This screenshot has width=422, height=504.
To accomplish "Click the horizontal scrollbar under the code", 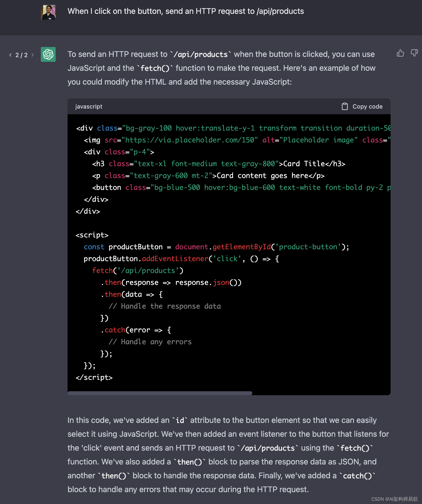I will [x=160, y=393].
